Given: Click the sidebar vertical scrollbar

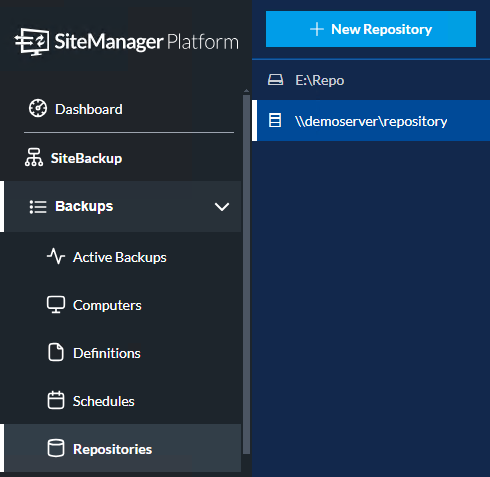Looking at the screenshot, I should pos(246,274).
